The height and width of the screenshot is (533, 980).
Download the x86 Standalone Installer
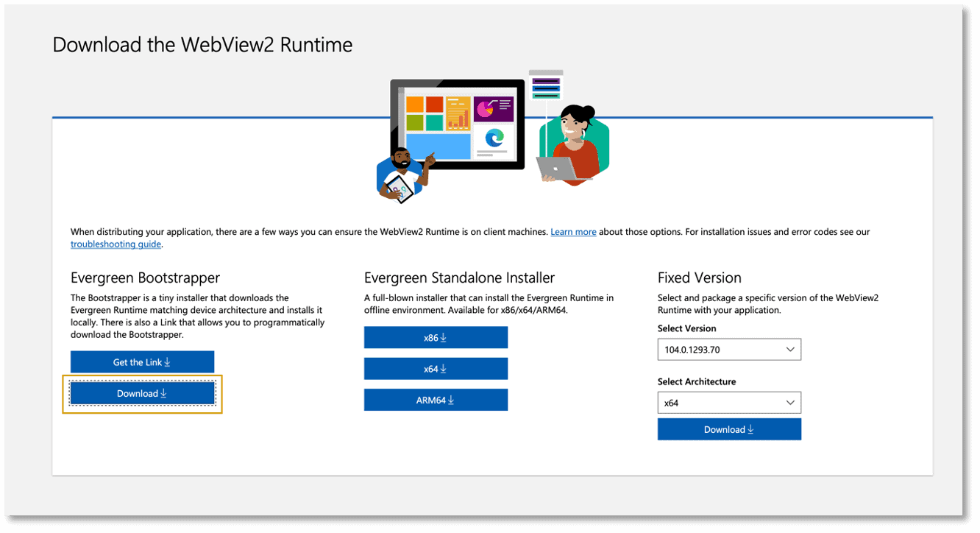pos(436,337)
